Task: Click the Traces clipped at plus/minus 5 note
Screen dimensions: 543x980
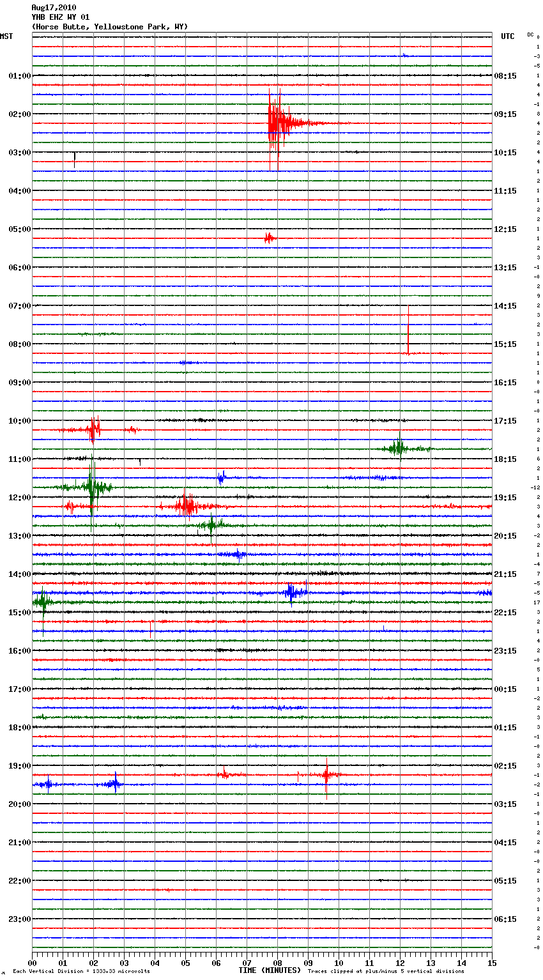Action: [386, 972]
